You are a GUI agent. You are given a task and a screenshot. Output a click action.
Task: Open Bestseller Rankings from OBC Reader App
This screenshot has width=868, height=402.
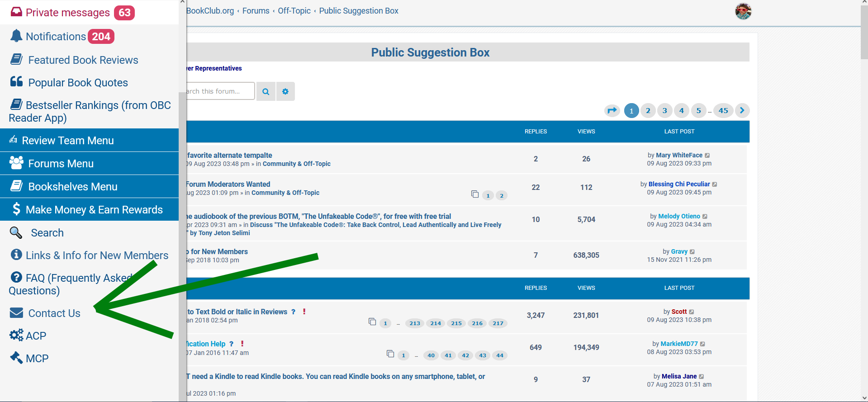tap(90, 111)
